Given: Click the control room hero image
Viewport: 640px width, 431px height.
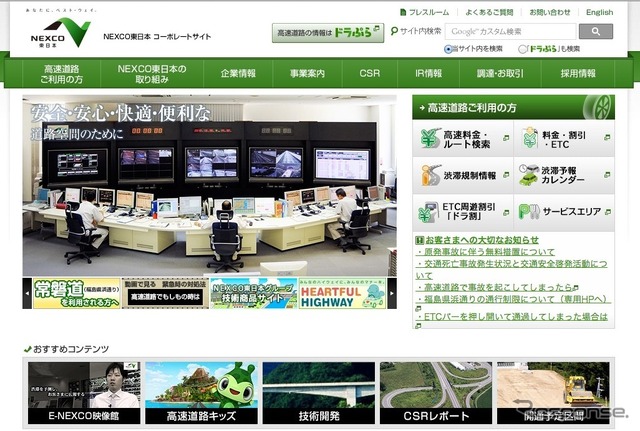Looking at the screenshot, I should point(209,186).
